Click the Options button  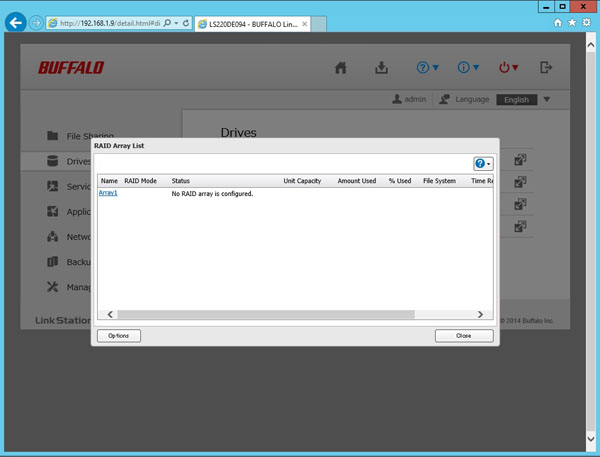click(119, 336)
